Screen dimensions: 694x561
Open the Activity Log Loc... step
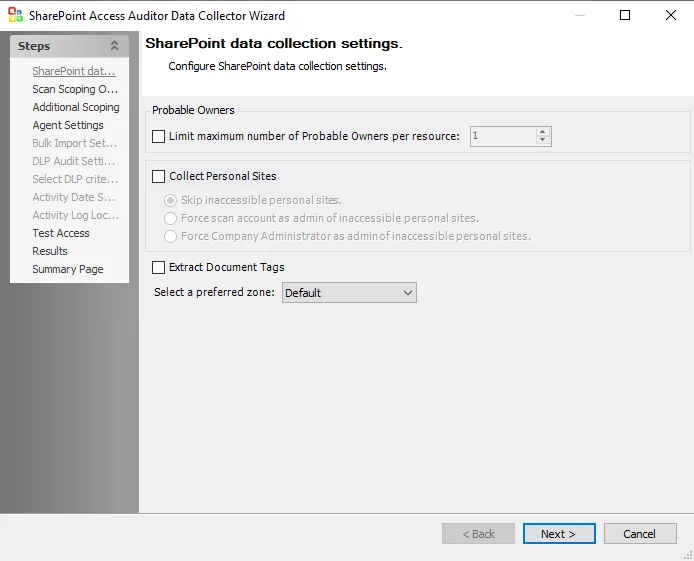[76, 215]
